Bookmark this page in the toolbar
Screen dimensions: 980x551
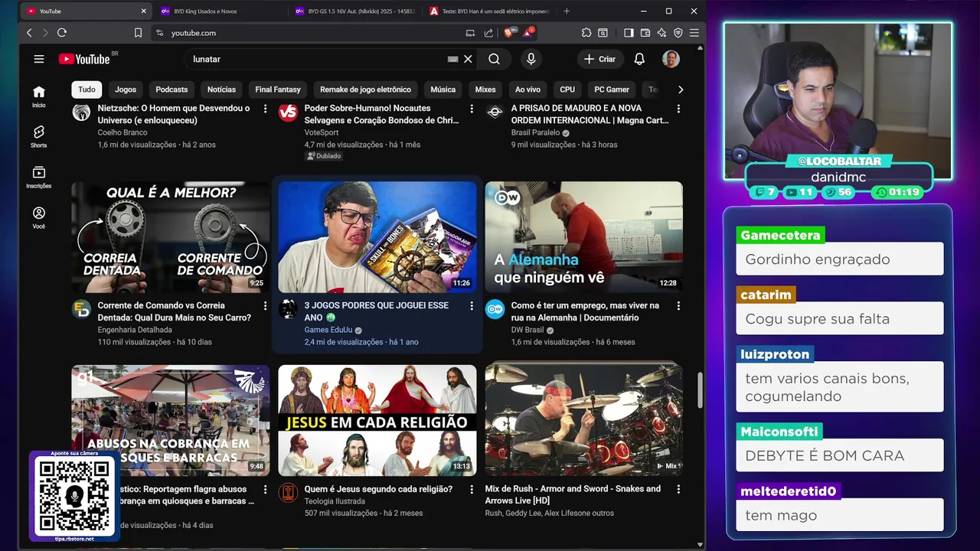coord(138,33)
